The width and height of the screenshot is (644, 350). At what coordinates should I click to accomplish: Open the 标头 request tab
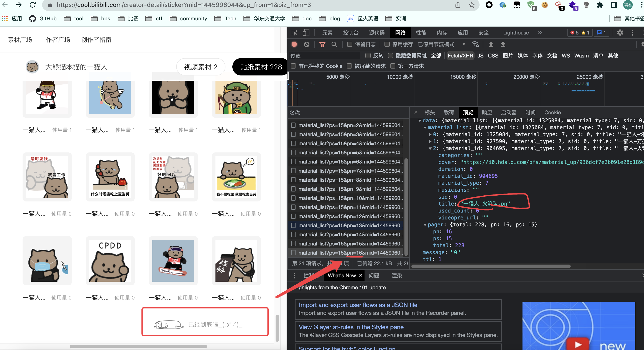tap(430, 112)
